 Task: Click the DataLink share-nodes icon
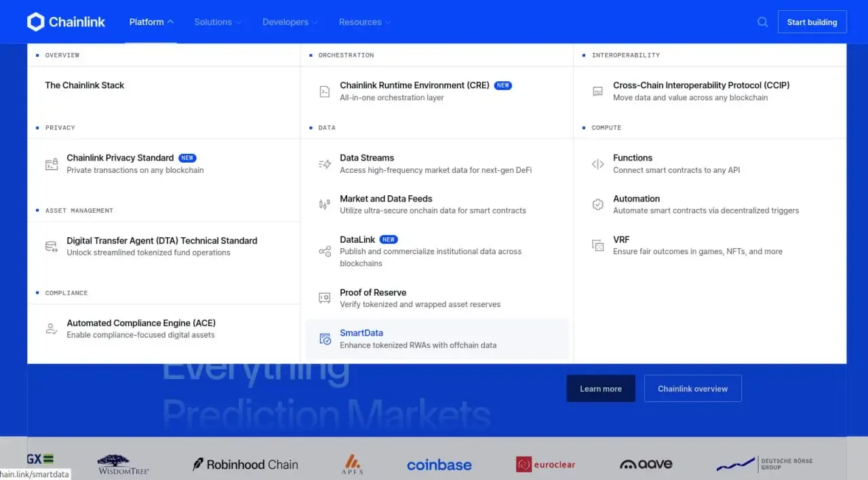point(325,252)
